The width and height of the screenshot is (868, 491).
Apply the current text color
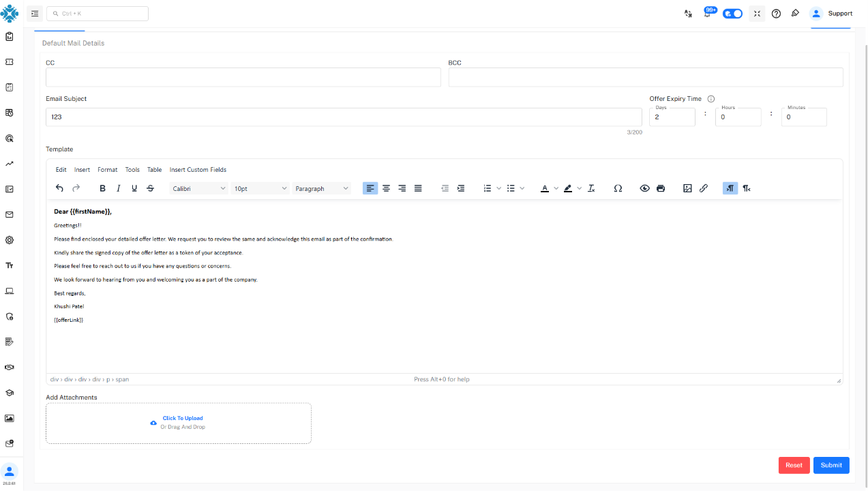tap(544, 188)
